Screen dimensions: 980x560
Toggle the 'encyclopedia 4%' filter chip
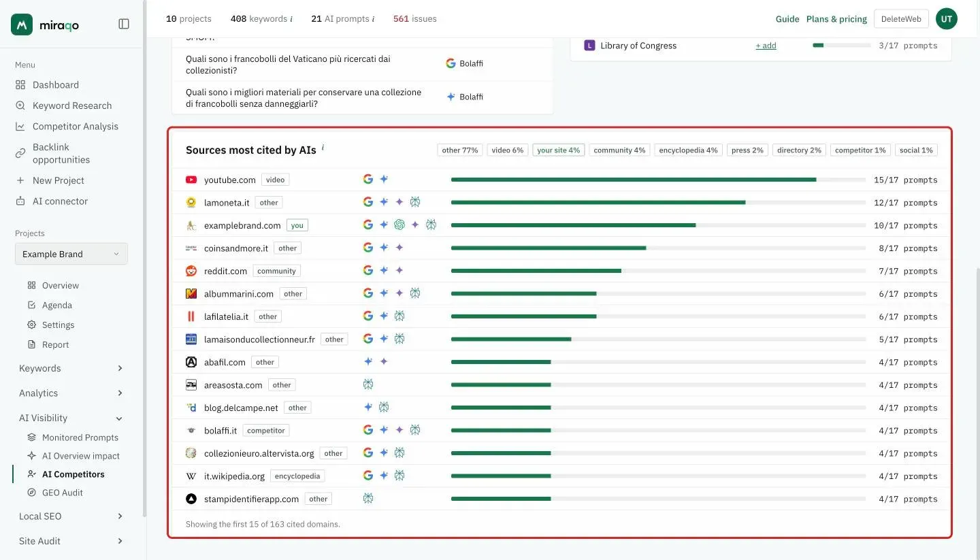pos(688,150)
